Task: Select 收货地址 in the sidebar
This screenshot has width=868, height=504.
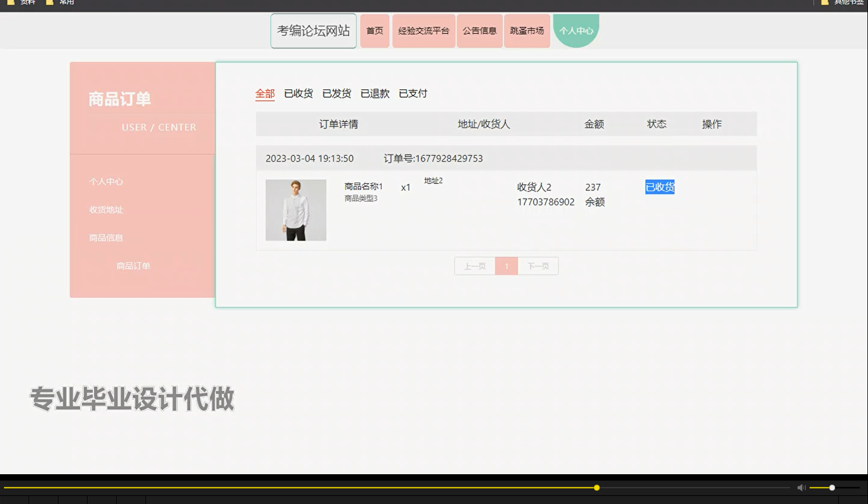Action: coord(105,210)
